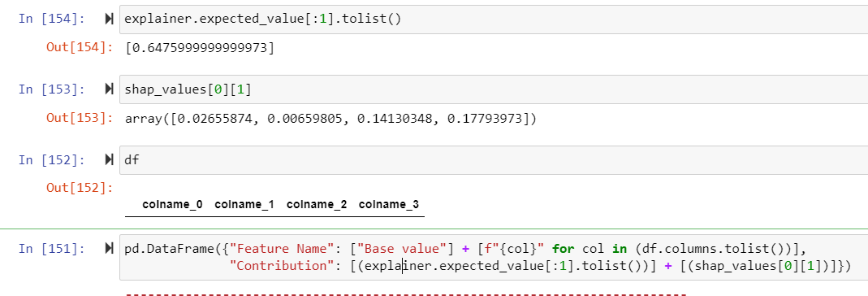Click the colname_1 column header
Viewport: 868px width, 296px height.
[244, 205]
